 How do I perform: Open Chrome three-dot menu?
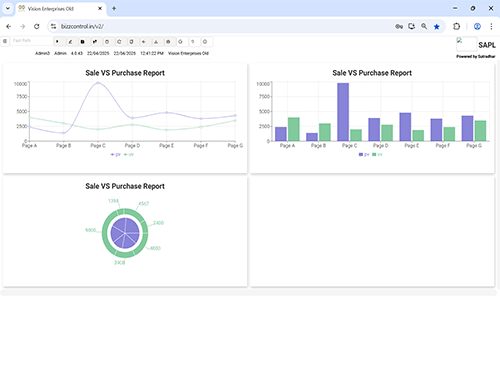[491, 26]
